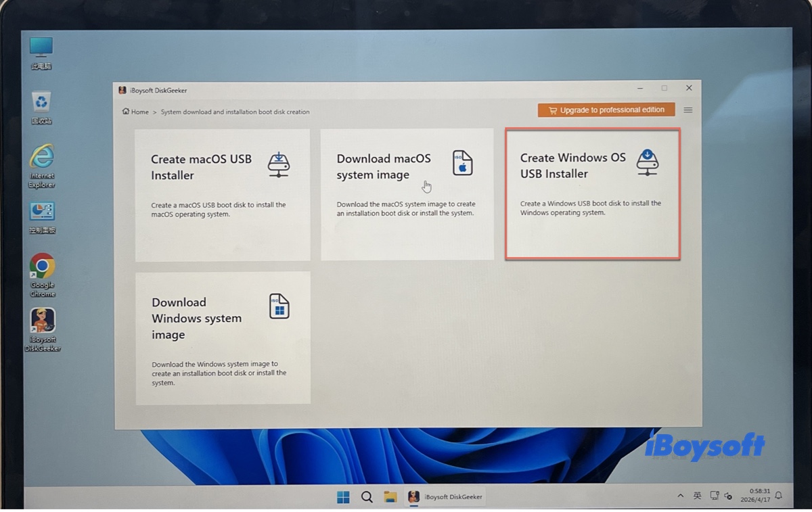This screenshot has height=512, width=812.
Task: Select the Recycle Bin desktop icon
Action: (41, 108)
